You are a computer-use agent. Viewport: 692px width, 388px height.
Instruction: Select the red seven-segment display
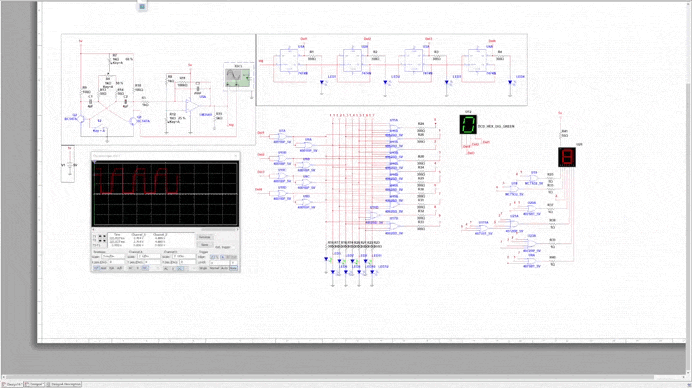(x=567, y=157)
